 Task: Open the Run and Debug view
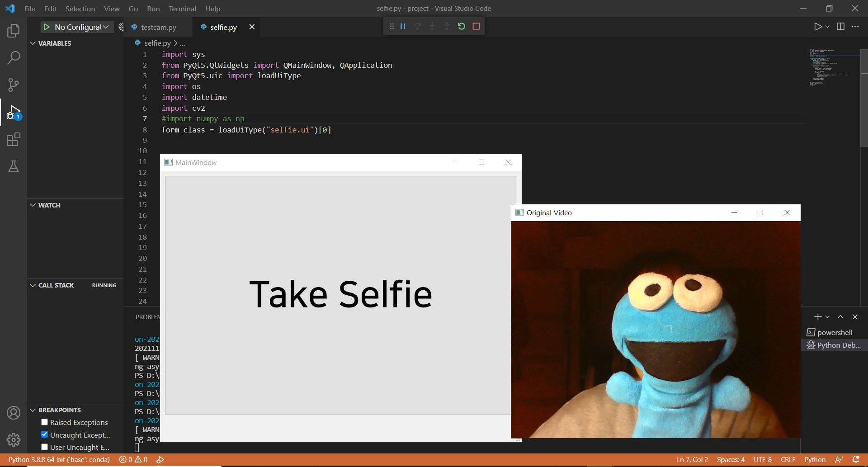click(14, 112)
